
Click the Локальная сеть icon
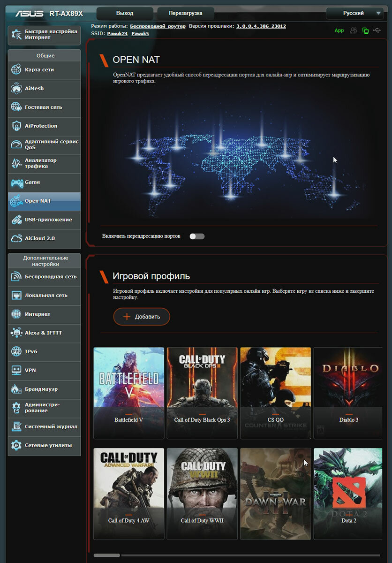(x=16, y=296)
